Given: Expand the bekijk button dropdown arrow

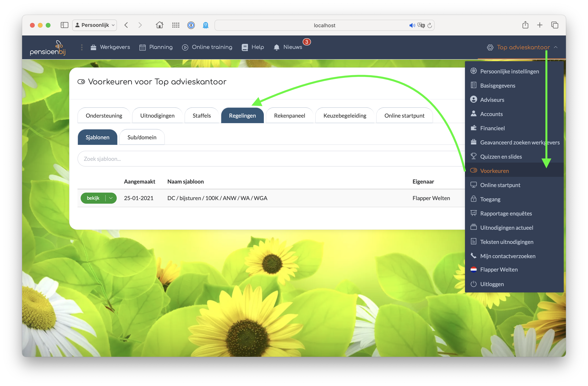Looking at the screenshot, I should click(x=111, y=198).
